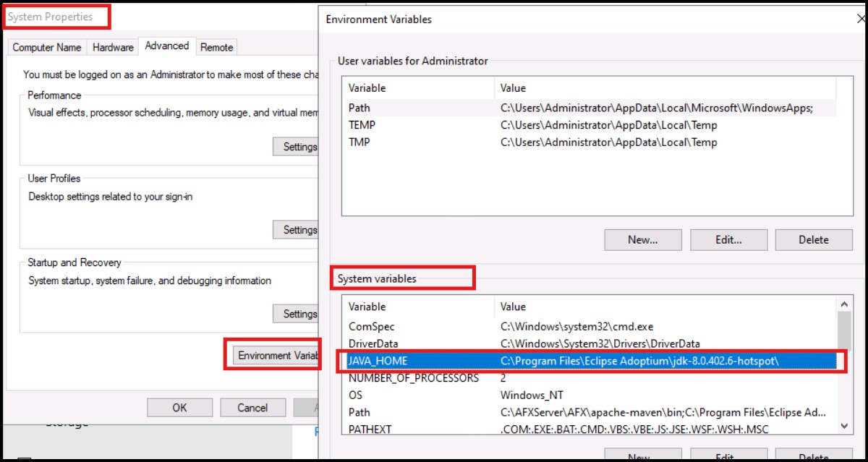The height and width of the screenshot is (462, 868).
Task: Click Delete button under user variables
Action: [813, 239]
